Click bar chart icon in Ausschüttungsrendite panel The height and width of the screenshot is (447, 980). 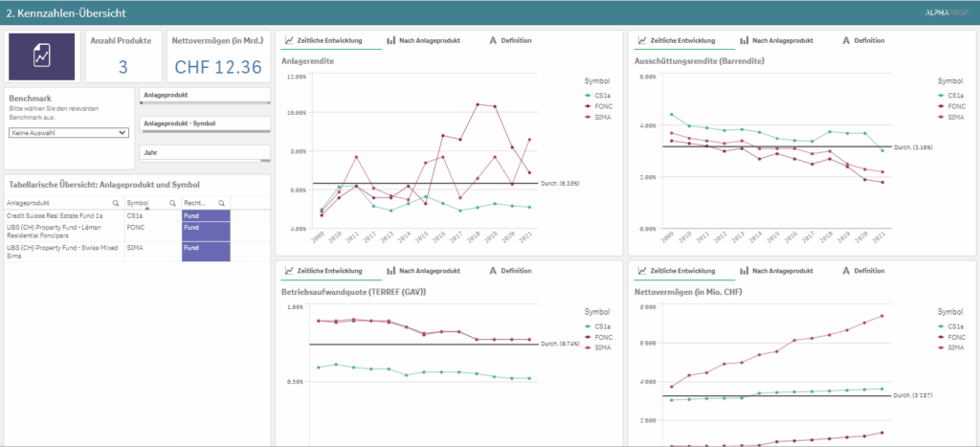[744, 41]
